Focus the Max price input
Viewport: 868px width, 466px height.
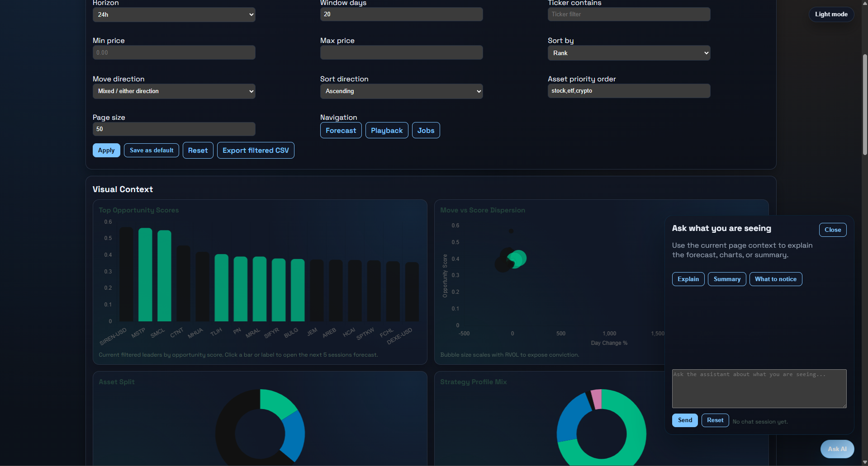tap(401, 52)
